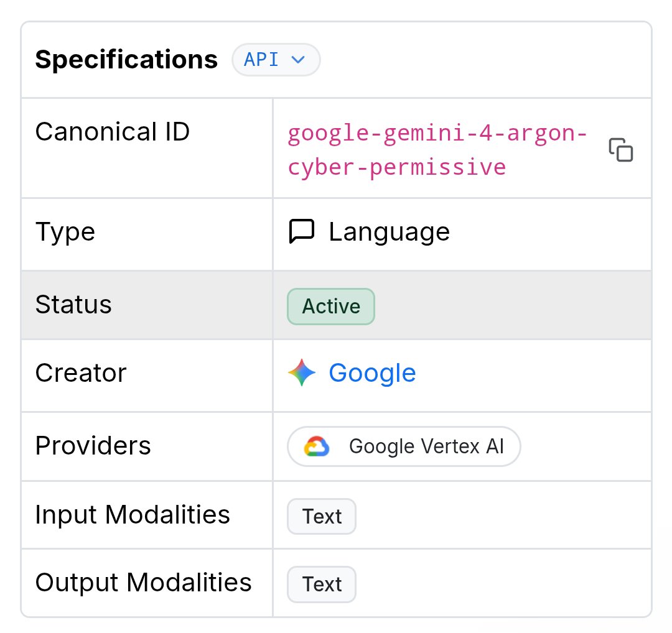
Task: Click the Language type value
Action: tap(389, 232)
